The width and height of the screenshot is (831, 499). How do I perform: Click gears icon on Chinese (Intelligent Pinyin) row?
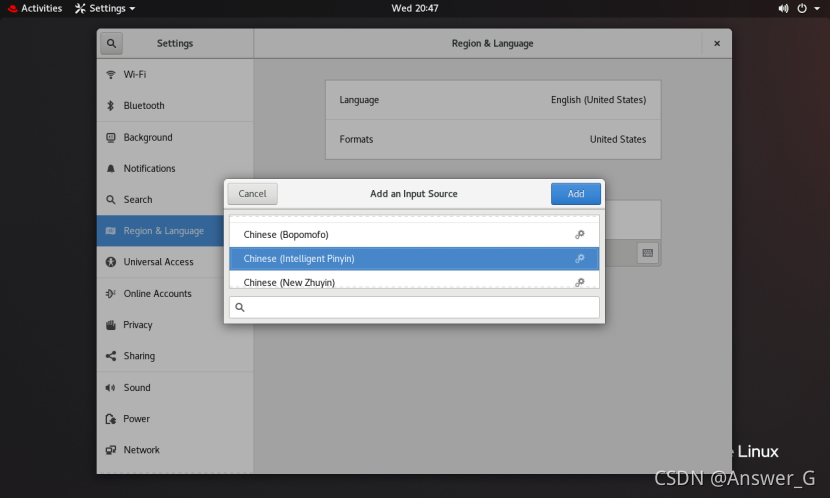pyautogui.click(x=580, y=259)
